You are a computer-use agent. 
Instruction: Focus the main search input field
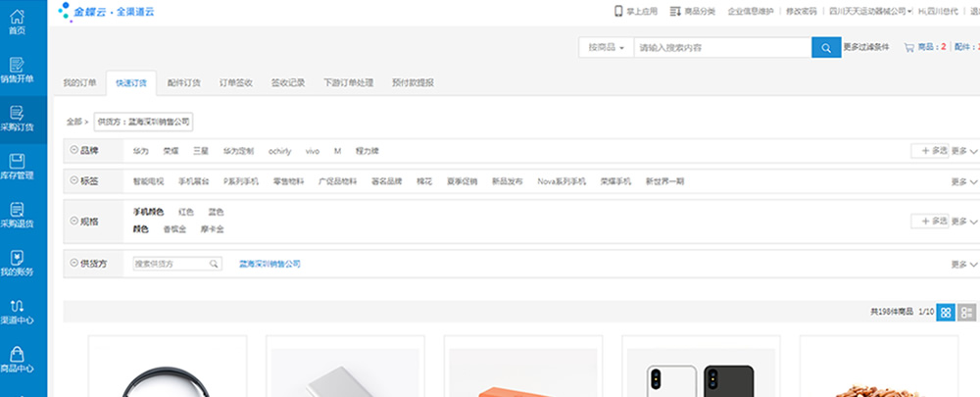point(723,47)
